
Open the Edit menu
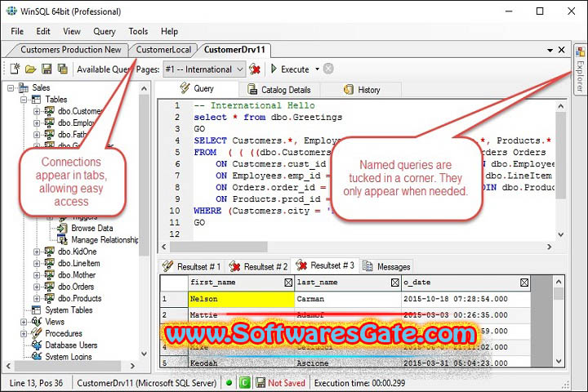[43, 31]
